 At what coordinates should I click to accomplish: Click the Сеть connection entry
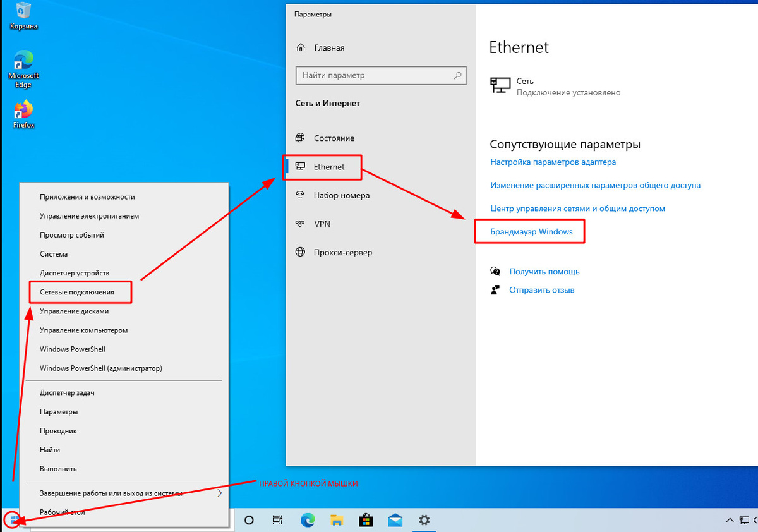(556, 87)
